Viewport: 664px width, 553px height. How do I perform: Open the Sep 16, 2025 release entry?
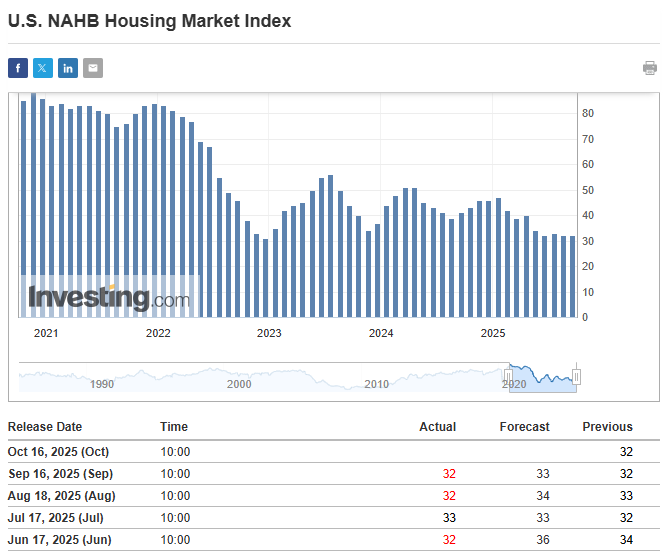(60, 474)
